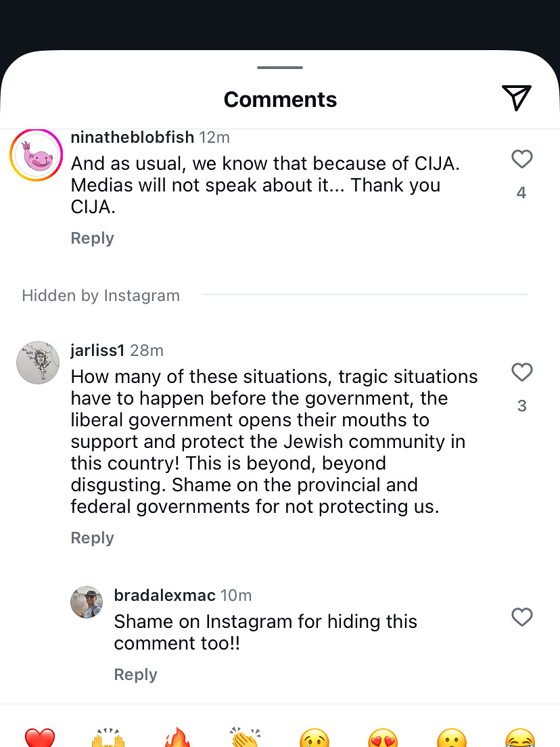The height and width of the screenshot is (747, 560).
Task: Like bradalexmac's reply with the heart
Action: (x=521, y=617)
